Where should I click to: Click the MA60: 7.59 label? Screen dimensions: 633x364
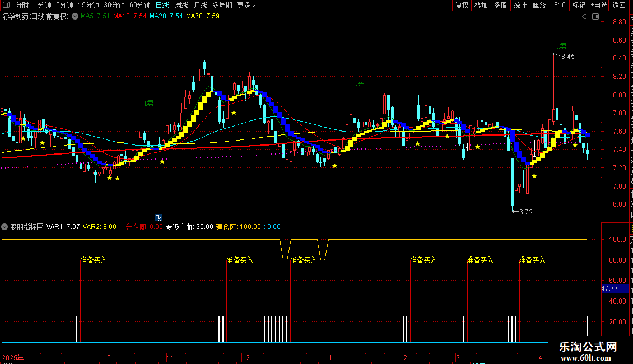pos(203,16)
